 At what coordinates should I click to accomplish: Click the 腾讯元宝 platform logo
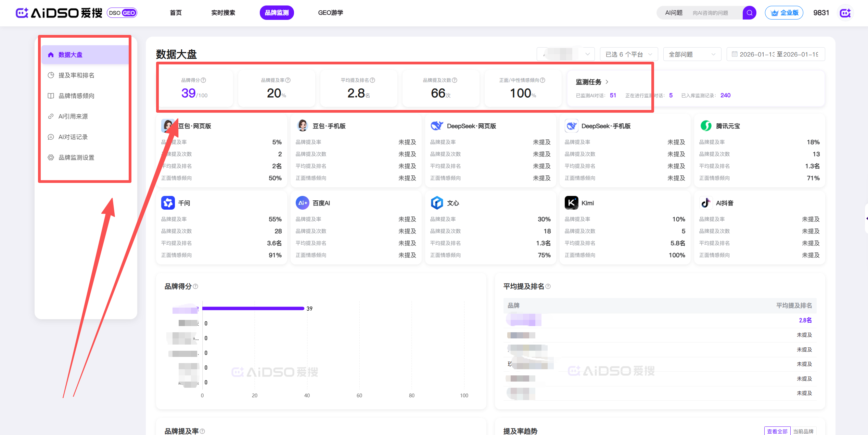coord(706,126)
